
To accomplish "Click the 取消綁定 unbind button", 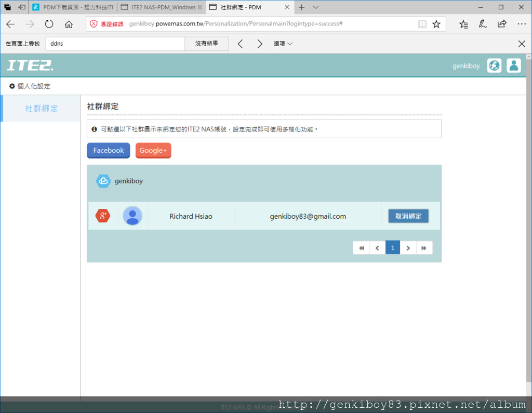I will 408,216.
